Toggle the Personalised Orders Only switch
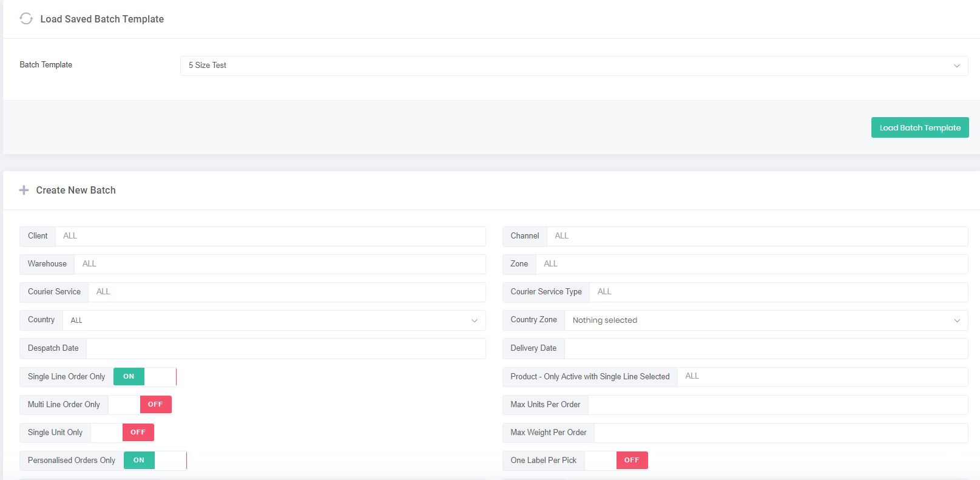Viewport: 980px width, 480px height. pos(155,461)
